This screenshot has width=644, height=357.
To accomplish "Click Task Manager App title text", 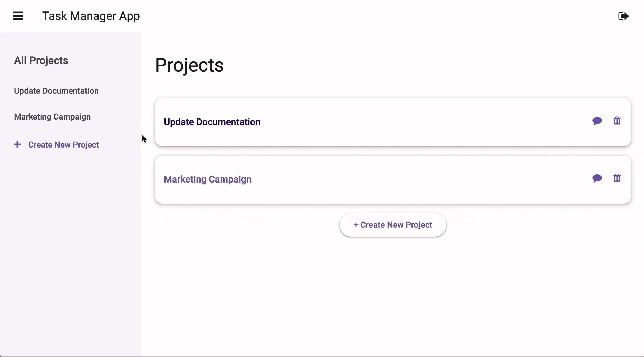I will [x=91, y=16].
